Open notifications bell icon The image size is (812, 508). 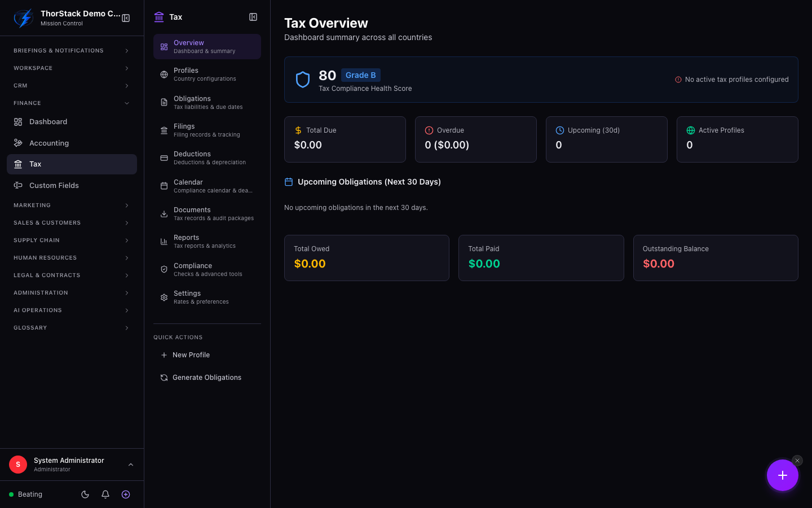point(105,494)
